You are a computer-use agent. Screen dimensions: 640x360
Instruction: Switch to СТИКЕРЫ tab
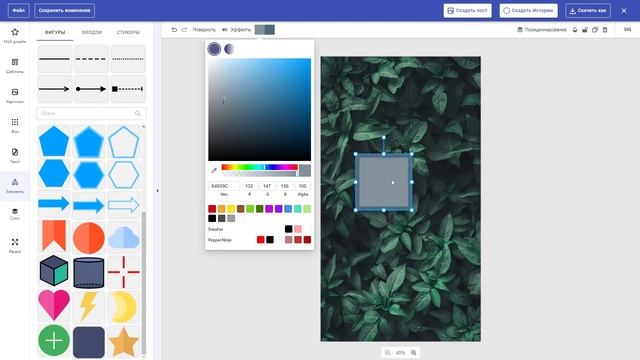tap(128, 32)
